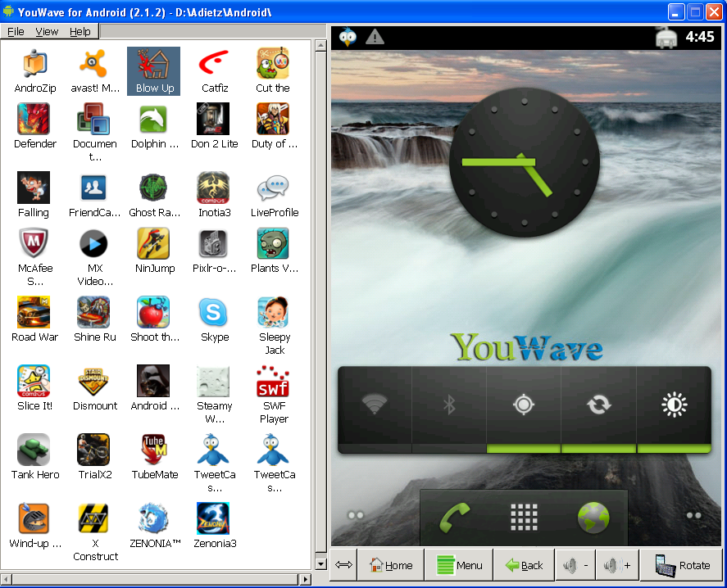The height and width of the screenshot is (588, 727).
Task: Open the Road War game icon
Action: [x=34, y=312]
